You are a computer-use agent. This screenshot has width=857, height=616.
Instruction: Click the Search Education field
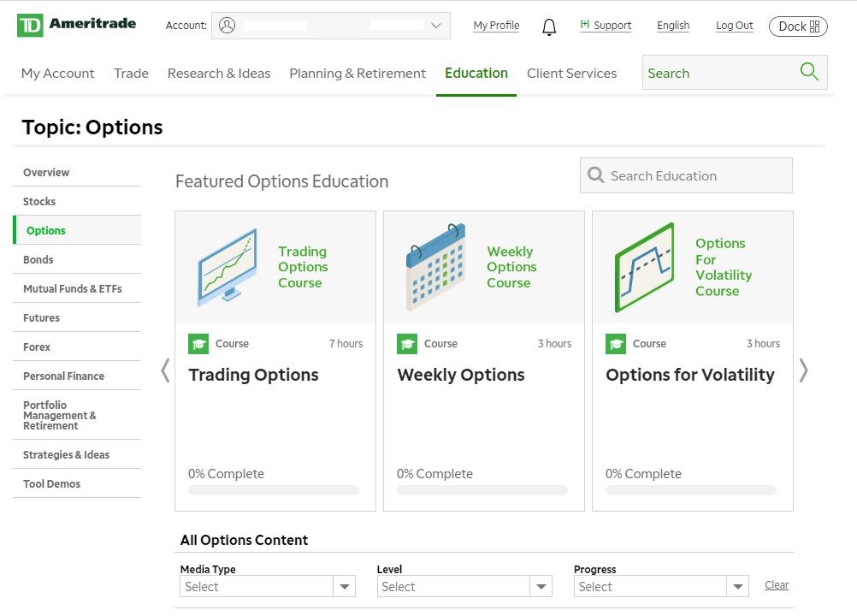click(x=686, y=175)
